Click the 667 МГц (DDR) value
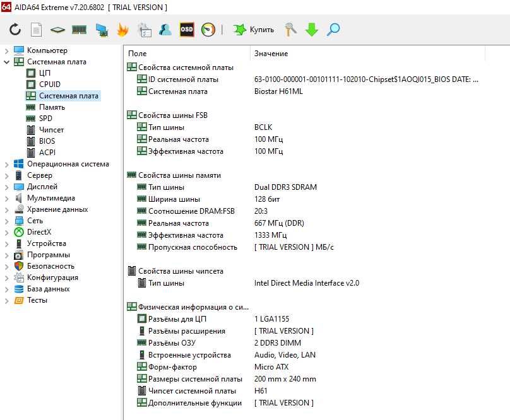Screen dimensions: 510x420 pyautogui.click(x=279, y=223)
